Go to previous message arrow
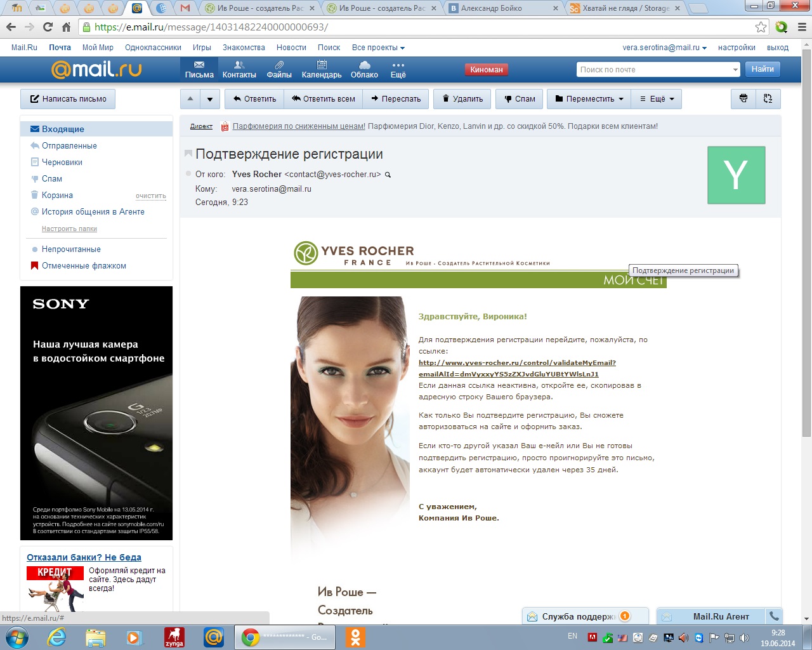Screen dimensions: 812x650 click(190, 98)
